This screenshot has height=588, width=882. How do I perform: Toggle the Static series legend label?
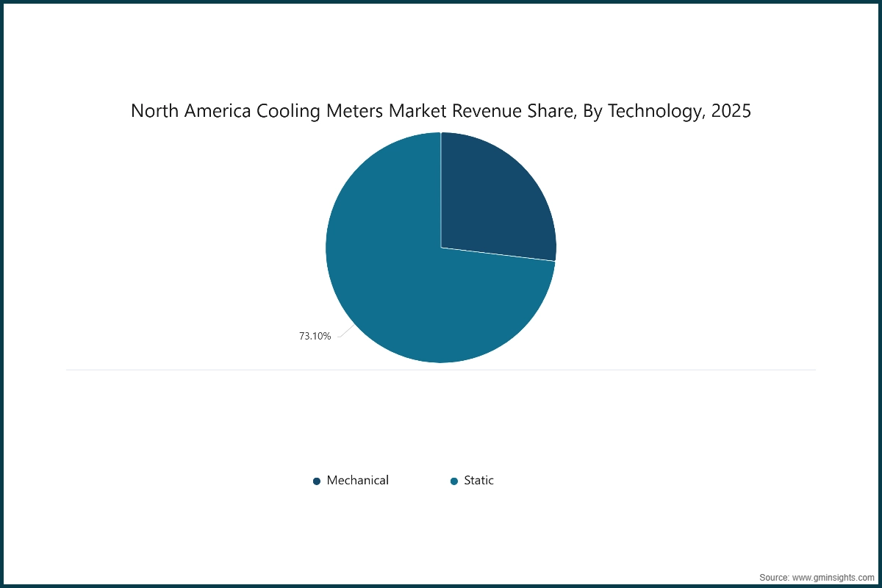478,480
